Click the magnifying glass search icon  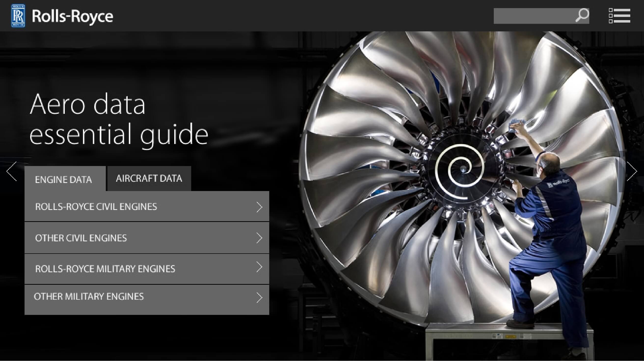pos(582,15)
